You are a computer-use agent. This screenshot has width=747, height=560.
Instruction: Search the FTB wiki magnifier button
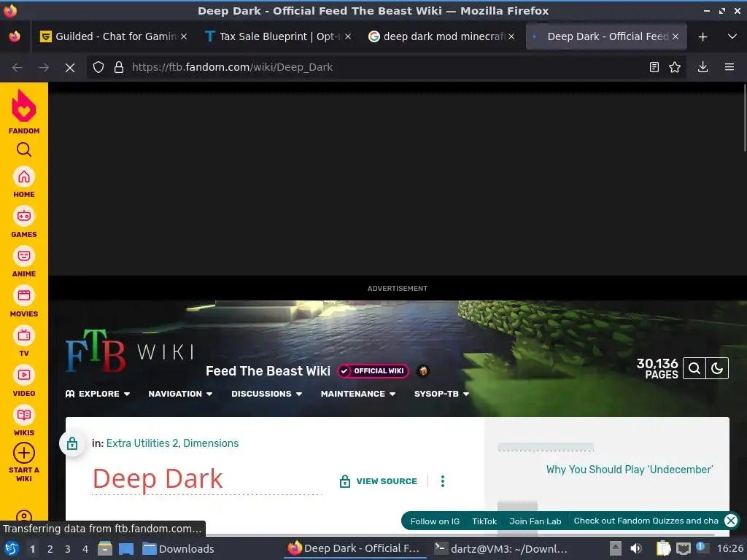tap(694, 368)
